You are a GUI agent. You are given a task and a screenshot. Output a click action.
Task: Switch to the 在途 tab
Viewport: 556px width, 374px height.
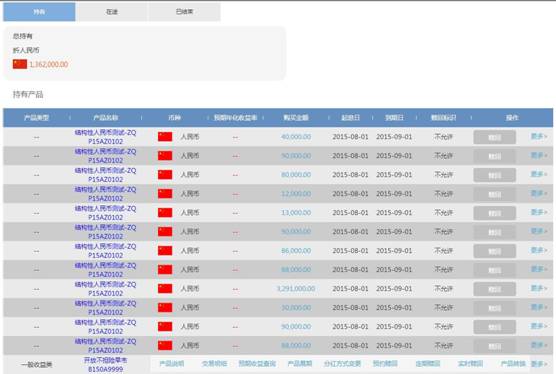[x=112, y=12]
